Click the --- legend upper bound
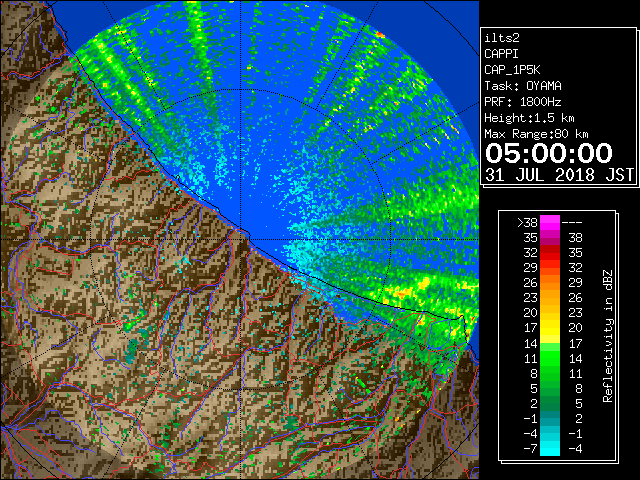The width and height of the screenshot is (640, 480). [572, 223]
